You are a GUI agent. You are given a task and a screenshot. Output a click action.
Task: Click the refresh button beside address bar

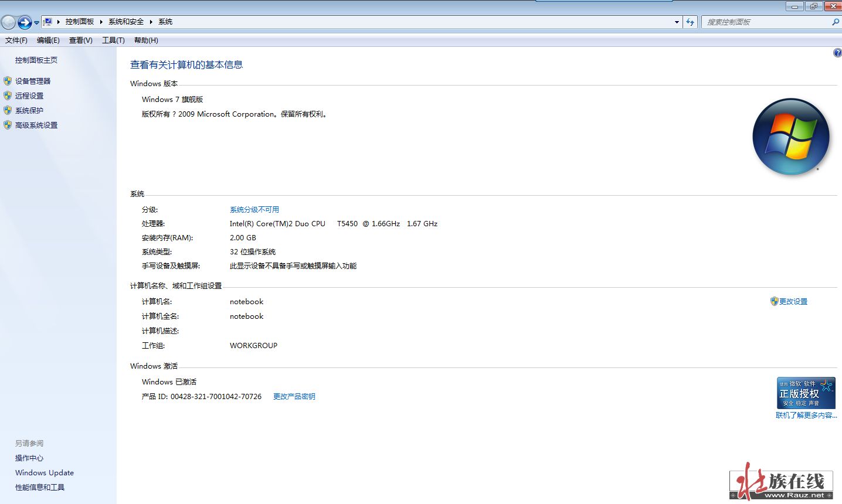point(690,22)
